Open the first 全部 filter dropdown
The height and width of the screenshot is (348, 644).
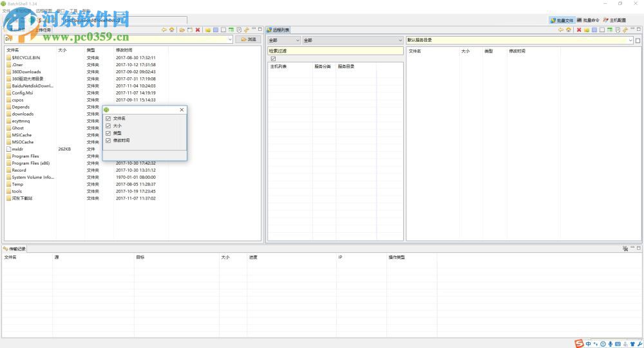[x=297, y=41]
